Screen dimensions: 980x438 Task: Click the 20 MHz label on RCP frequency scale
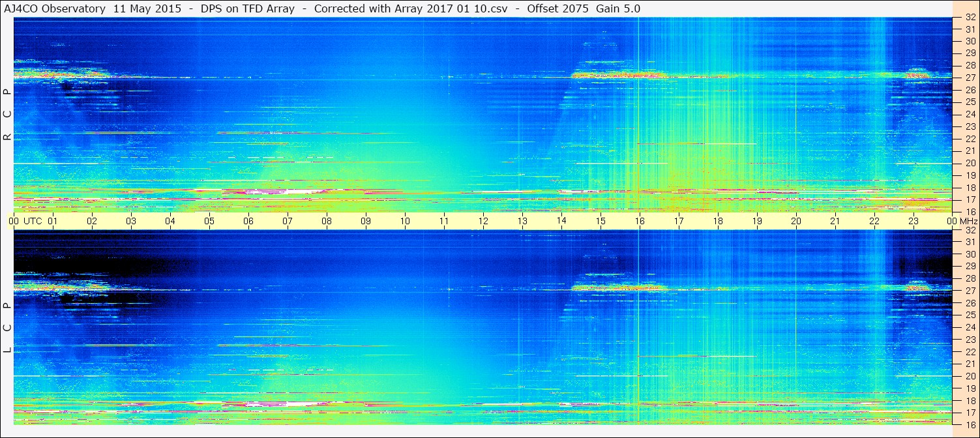click(x=970, y=162)
